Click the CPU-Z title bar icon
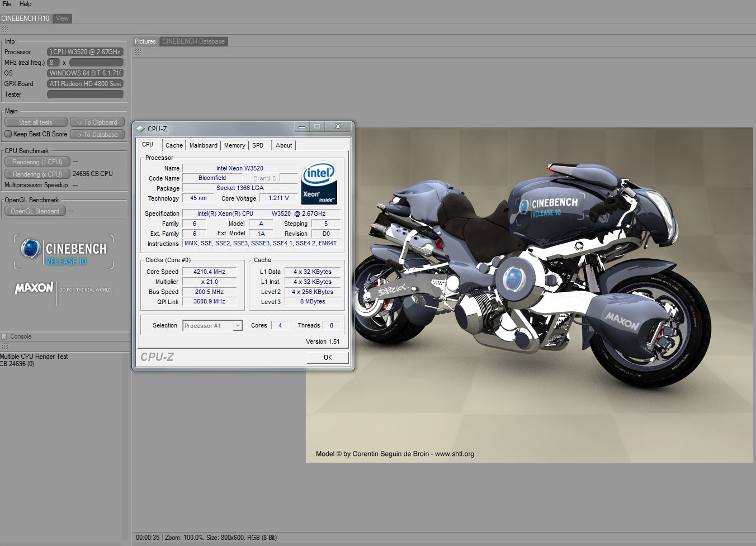 pos(140,129)
